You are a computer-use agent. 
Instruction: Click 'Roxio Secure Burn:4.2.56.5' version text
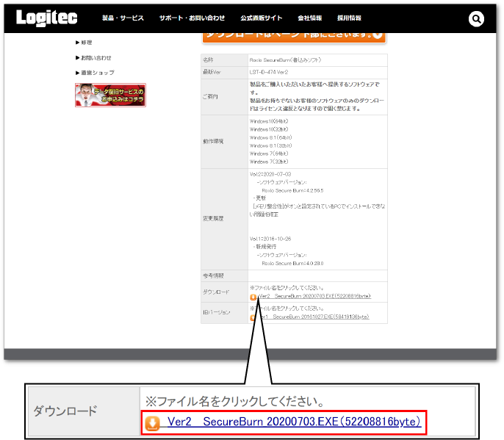[292, 190]
